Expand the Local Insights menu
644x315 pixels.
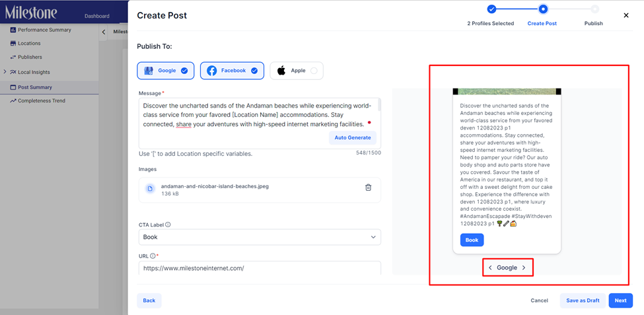(x=5, y=72)
